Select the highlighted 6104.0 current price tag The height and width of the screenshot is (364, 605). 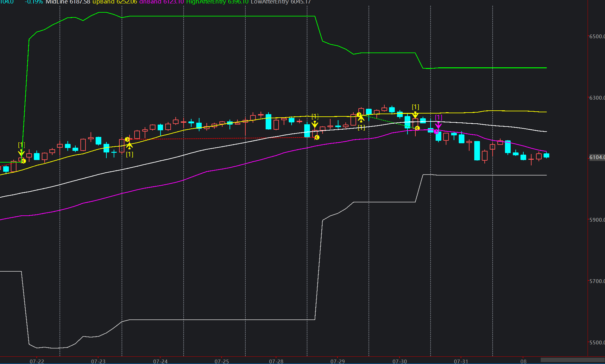(x=597, y=157)
